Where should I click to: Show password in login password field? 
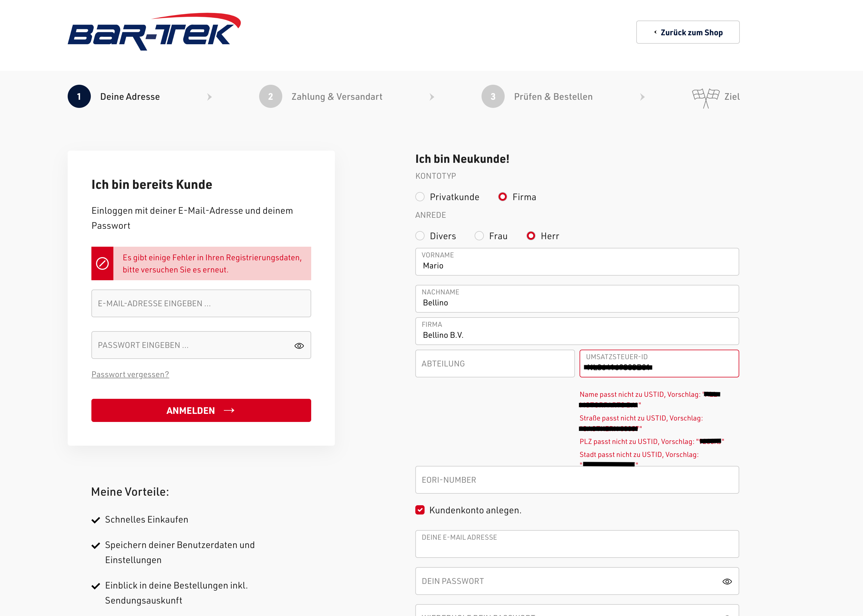(x=299, y=346)
